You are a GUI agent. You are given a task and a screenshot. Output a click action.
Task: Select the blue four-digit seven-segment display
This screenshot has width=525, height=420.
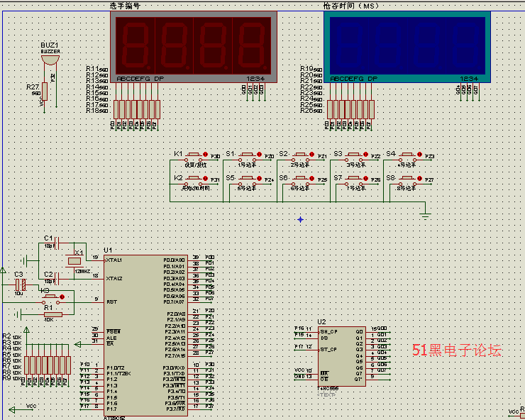[x=407, y=47]
